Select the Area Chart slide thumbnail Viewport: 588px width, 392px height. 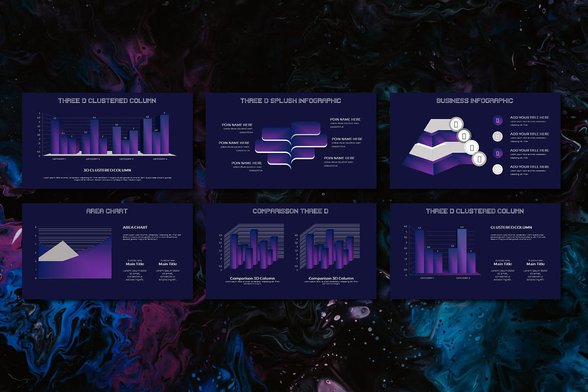[x=107, y=251]
